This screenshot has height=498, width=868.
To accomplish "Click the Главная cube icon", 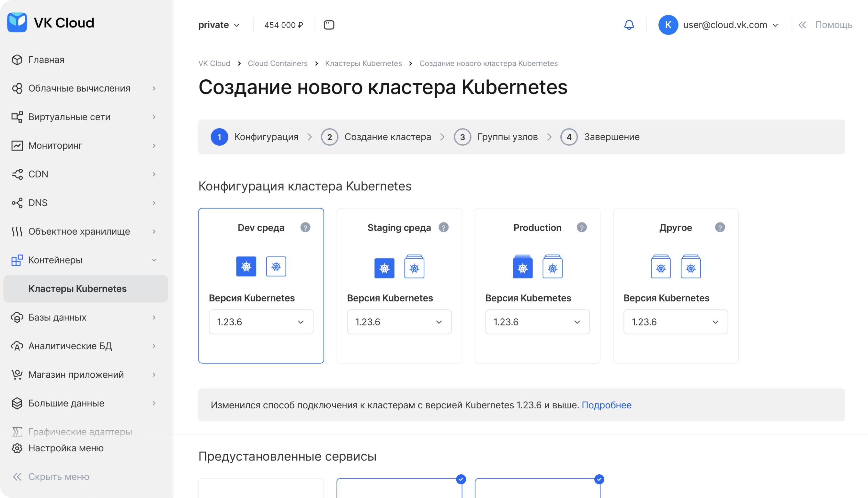I will (x=17, y=60).
